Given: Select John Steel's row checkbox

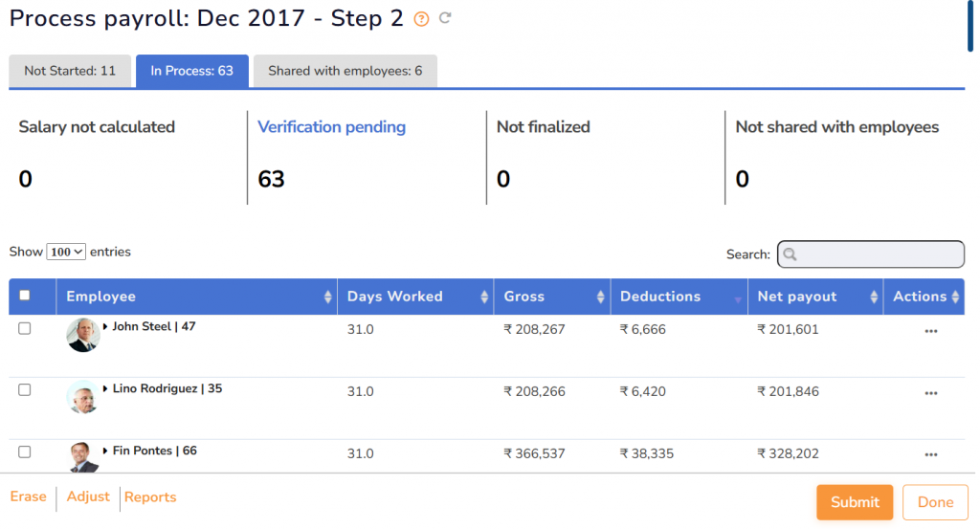Looking at the screenshot, I should 25,328.
